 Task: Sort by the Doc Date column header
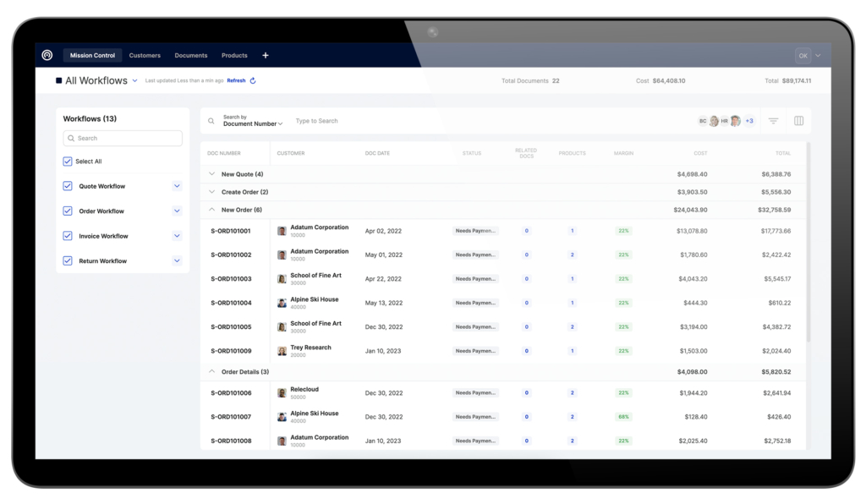[x=377, y=153]
